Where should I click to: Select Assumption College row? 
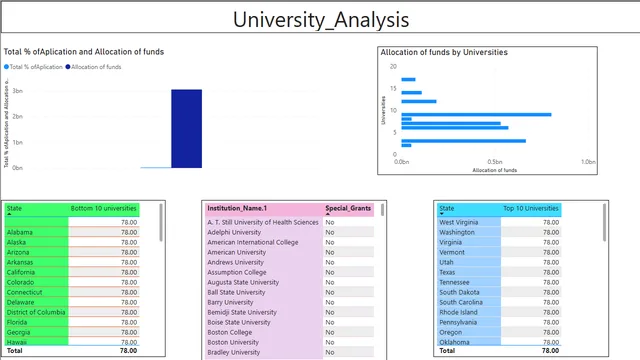coord(290,272)
